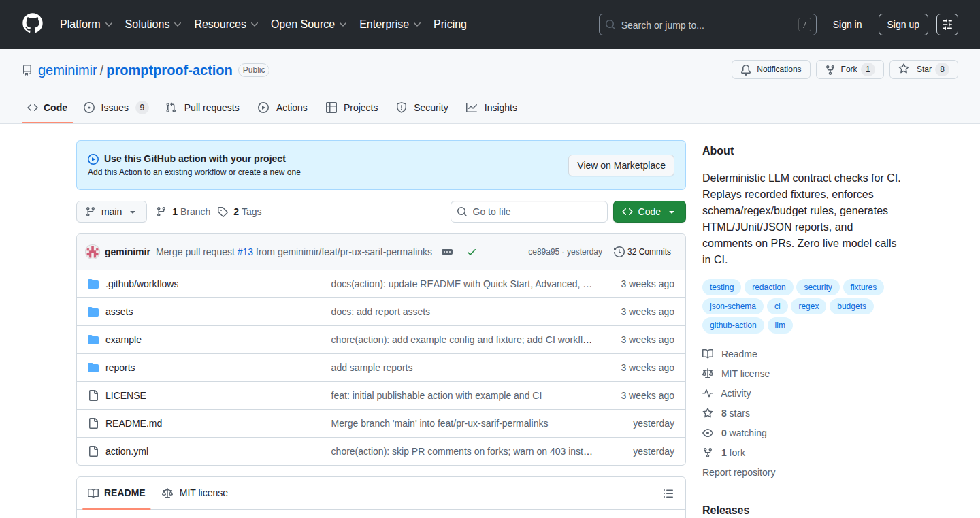Select the redaction topic tag
Viewport: 980px width, 518px height.
click(769, 287)
